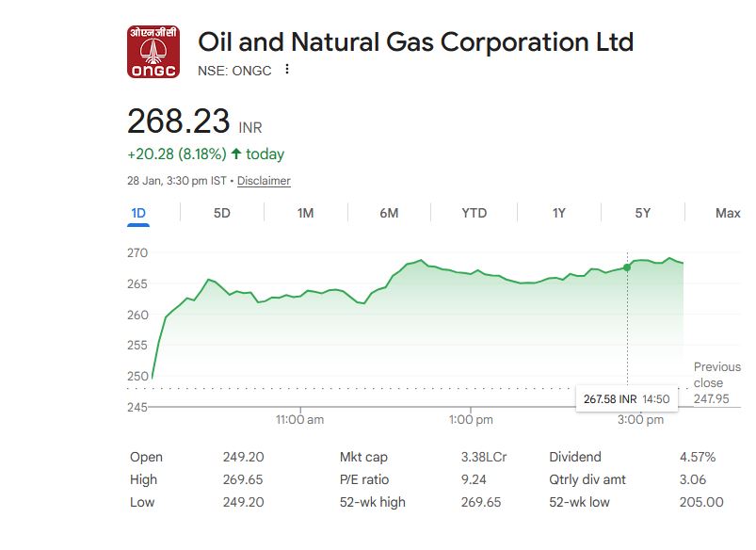The height and width of the screenshot is (550, 756).
Task: Click the 268.23 current price value
Action: click(179, 121)
